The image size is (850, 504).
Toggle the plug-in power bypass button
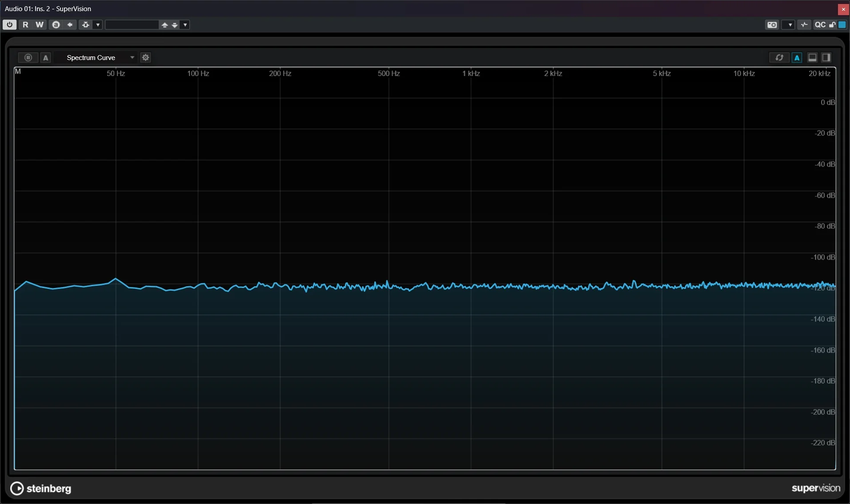pos(9,25)
